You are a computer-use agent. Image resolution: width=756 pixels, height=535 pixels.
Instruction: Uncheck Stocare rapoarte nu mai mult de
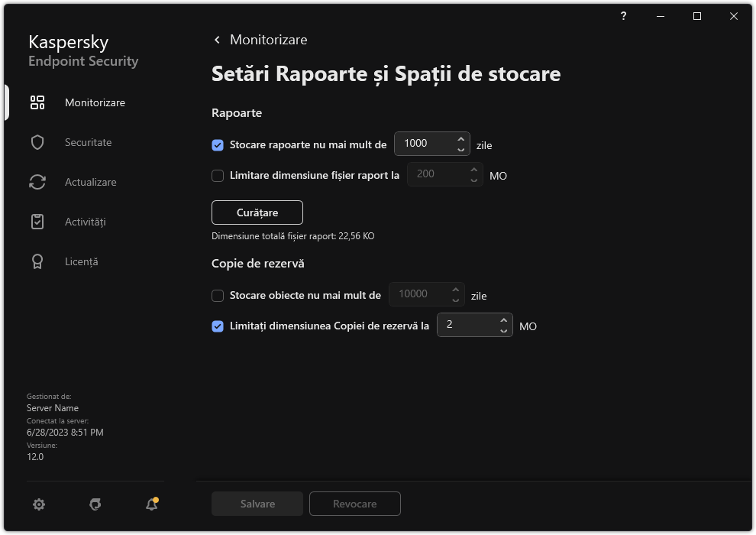coord(218,144)
